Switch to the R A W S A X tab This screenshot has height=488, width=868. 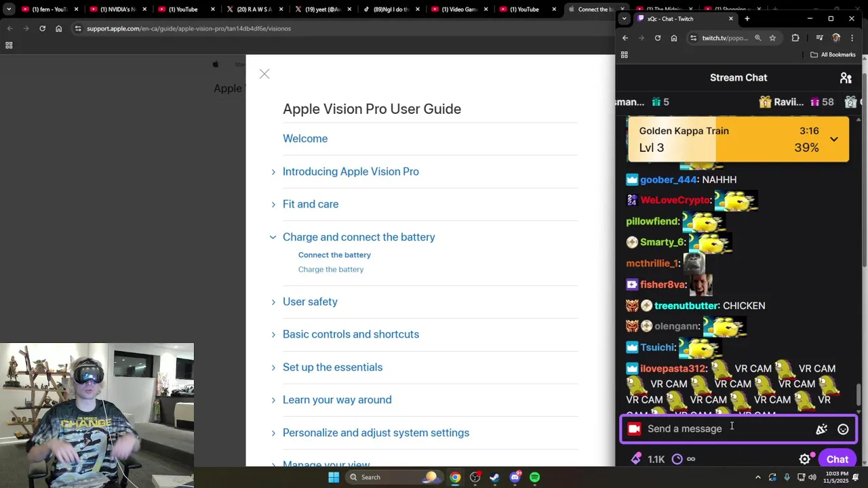point(255,9)
